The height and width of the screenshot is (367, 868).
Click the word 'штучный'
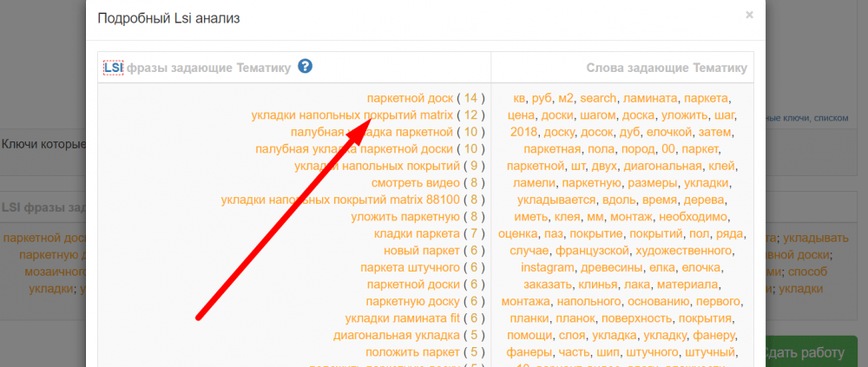coord(710,352)
